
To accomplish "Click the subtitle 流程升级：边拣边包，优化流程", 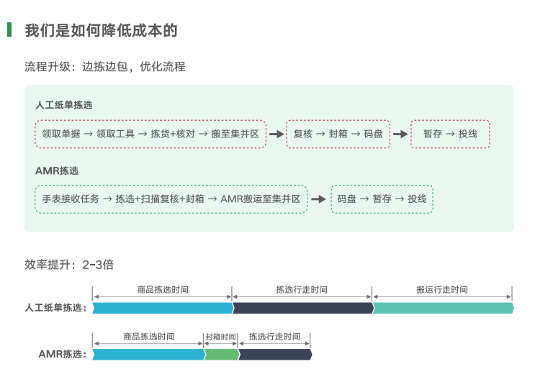I will (105, 67).
